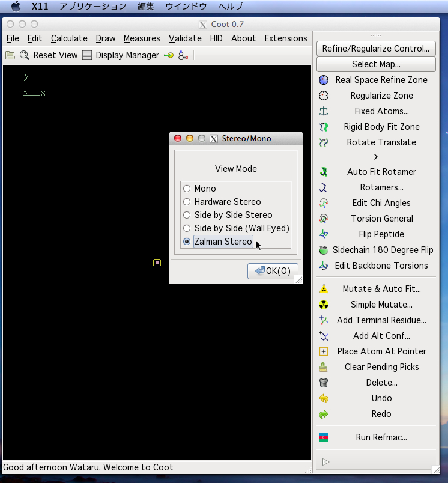Open the アプリケーション menu
This screenshot has width=448, height=483.
(92, 6)
